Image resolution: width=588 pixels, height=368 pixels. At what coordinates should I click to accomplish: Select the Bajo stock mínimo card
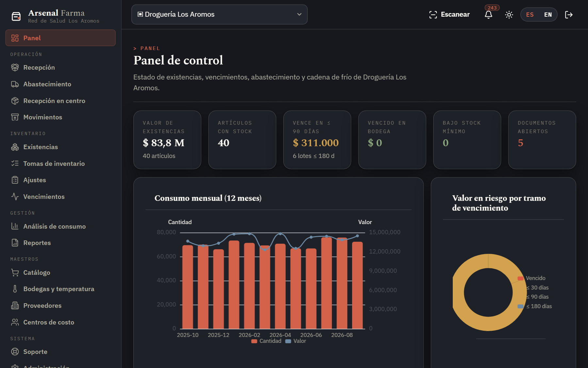[x=467, y=140]
